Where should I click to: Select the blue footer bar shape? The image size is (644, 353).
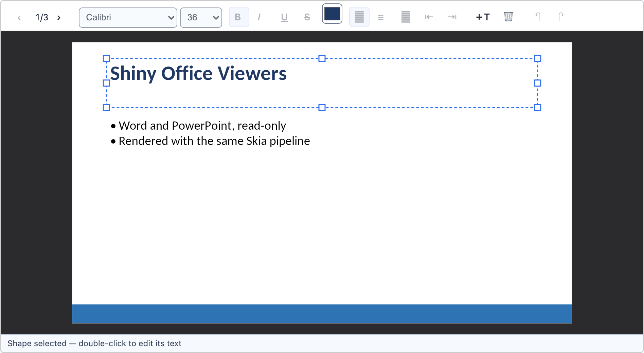(322, 314)
